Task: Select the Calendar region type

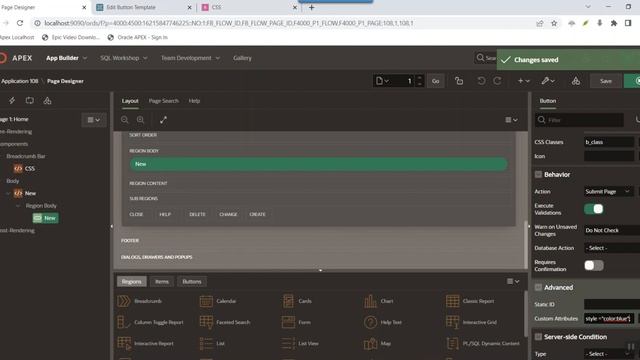Action: (218, 301)
